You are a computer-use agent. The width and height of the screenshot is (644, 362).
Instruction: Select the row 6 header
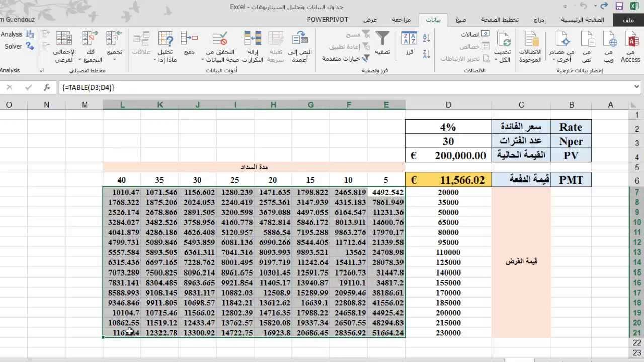click(x=636, y=180)
